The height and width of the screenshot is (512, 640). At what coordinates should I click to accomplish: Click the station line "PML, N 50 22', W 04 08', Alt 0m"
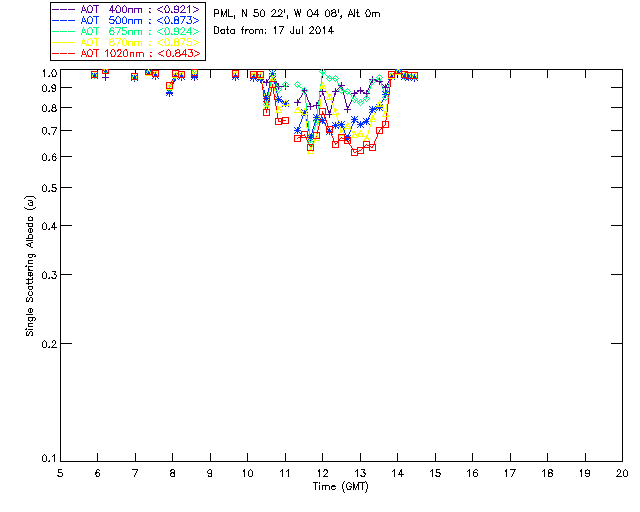pos(297,14)
